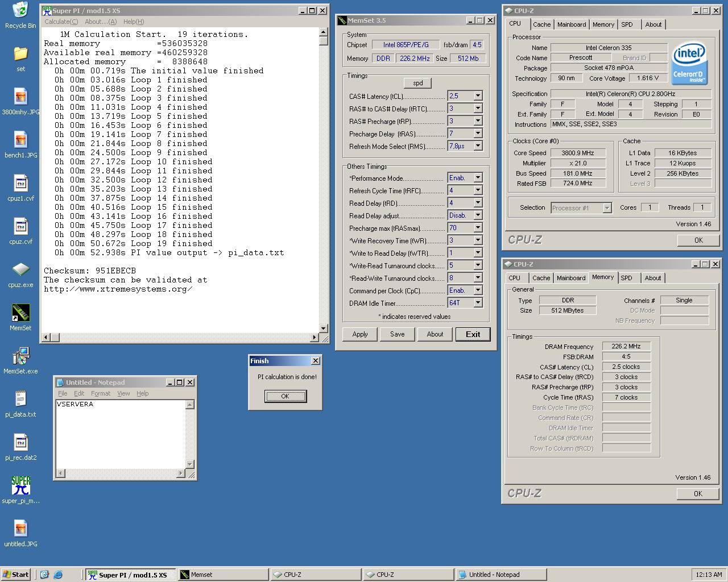Click OK in lower CPU-Z Memory window
The width and height of the screenshot is (728, 582).
[x=698, y=493]
